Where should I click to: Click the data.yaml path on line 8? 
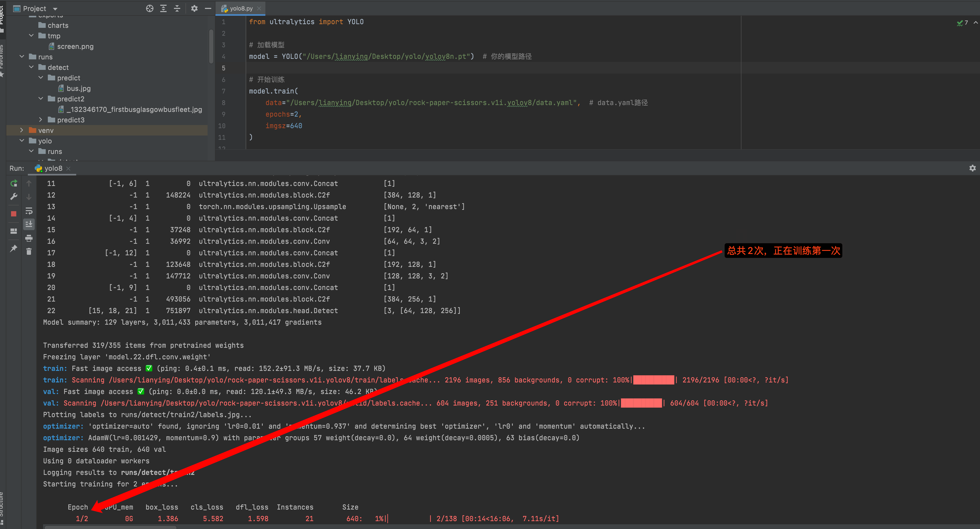click(x=431, y=103)
